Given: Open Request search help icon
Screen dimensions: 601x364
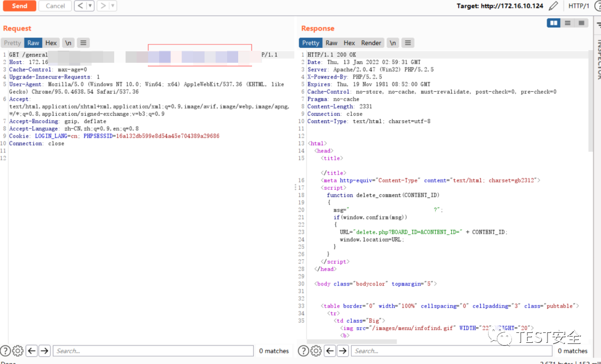Looking at the screenshot, I should coord(6,351).
